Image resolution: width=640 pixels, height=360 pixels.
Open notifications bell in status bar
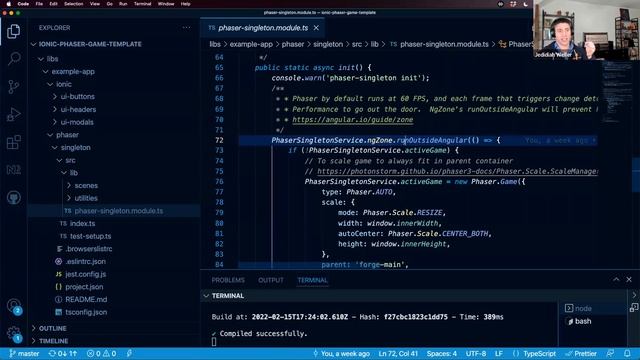(627, 353)
